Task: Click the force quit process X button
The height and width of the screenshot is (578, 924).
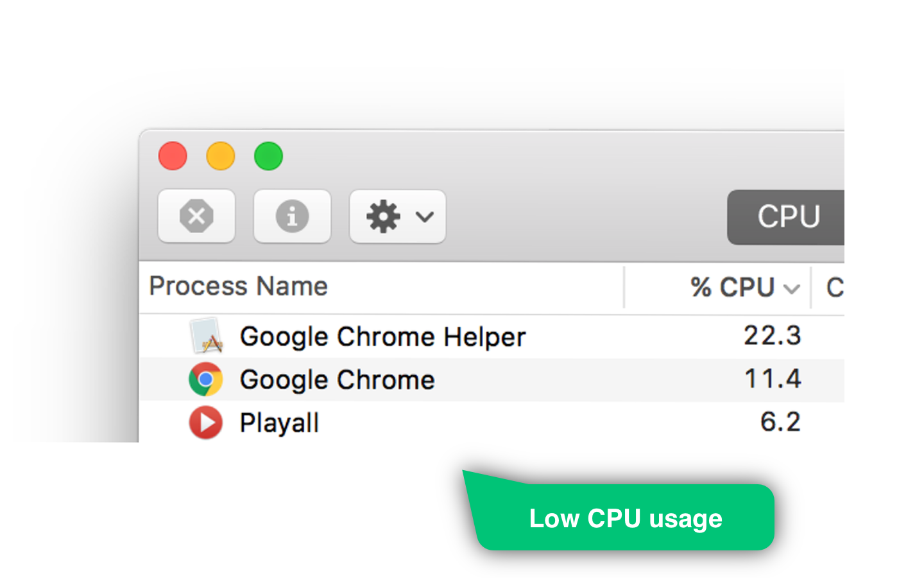Action: [x=196, y=216]
